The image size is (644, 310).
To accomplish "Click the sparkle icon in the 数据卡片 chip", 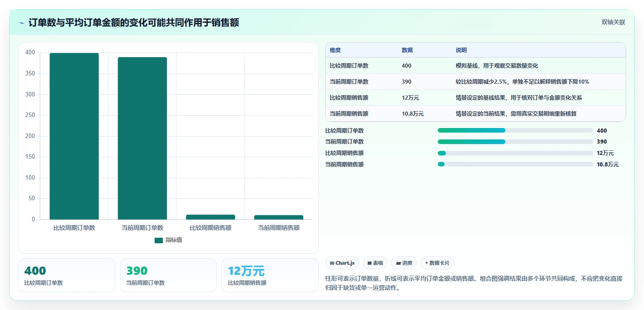I will (427, 263).
